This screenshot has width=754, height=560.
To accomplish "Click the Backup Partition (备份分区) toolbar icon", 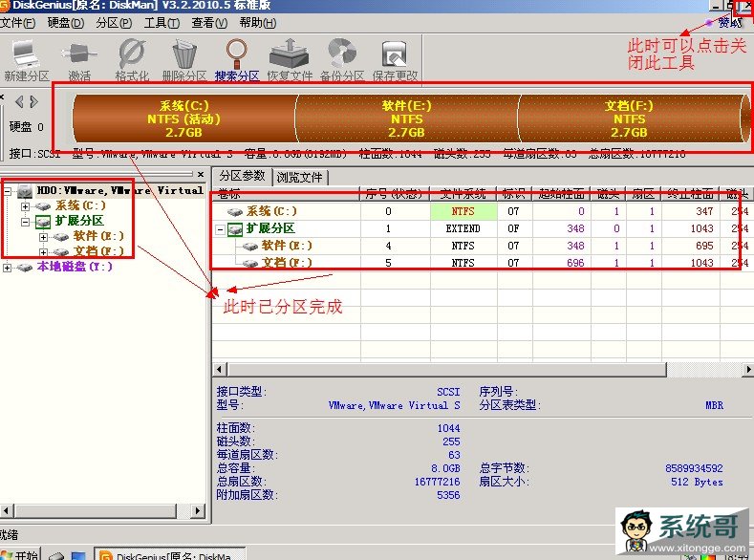I will pos(342,54).
